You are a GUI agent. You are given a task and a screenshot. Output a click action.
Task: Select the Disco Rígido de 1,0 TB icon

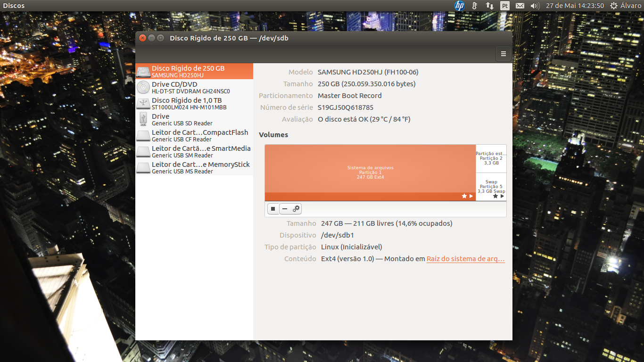[143, 104]
